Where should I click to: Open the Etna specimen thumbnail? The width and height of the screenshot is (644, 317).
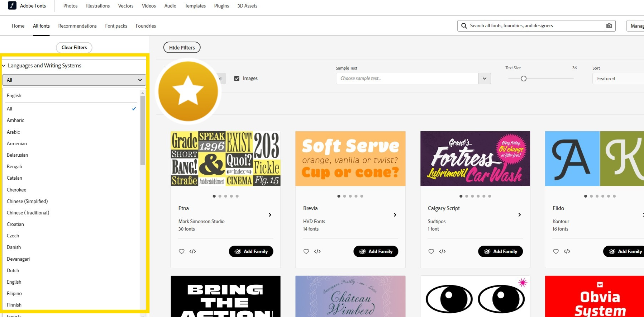click(226, 158)
